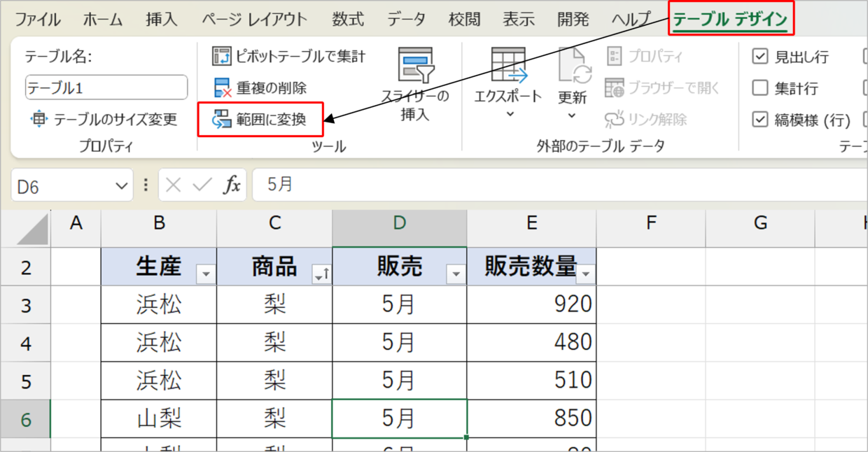868x452 pixels.
Task: Click the 5月 cell in row 5
Action: (400, 381)
